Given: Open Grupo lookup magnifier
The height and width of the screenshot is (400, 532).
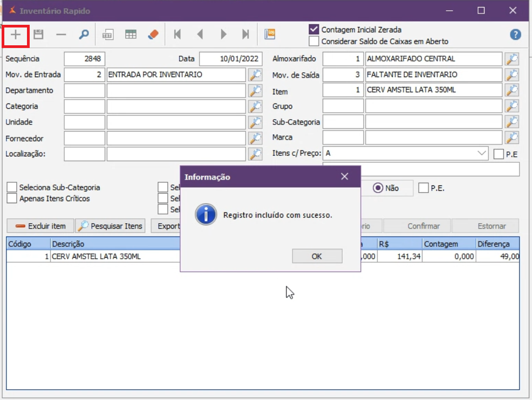Looking at the screenshot, I should [512, 106].
